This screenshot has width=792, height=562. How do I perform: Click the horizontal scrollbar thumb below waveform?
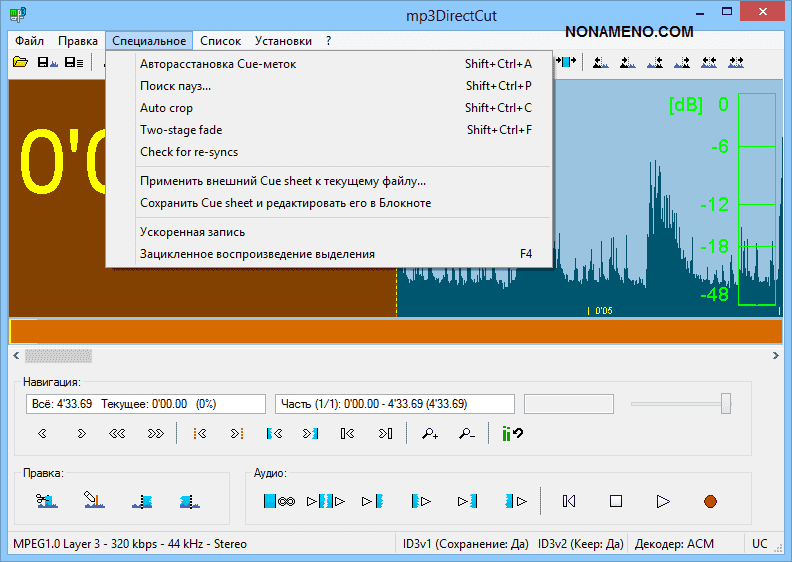(58, 355)
